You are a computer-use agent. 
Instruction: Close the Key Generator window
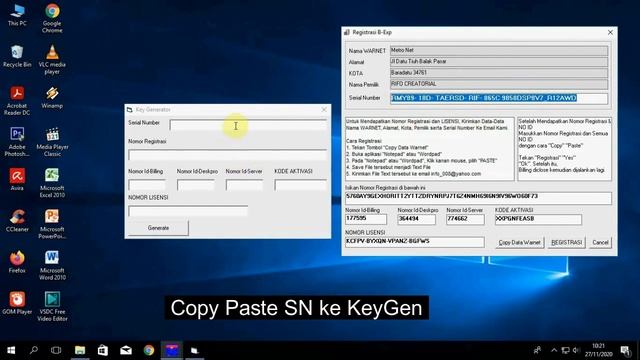(324, 109)
